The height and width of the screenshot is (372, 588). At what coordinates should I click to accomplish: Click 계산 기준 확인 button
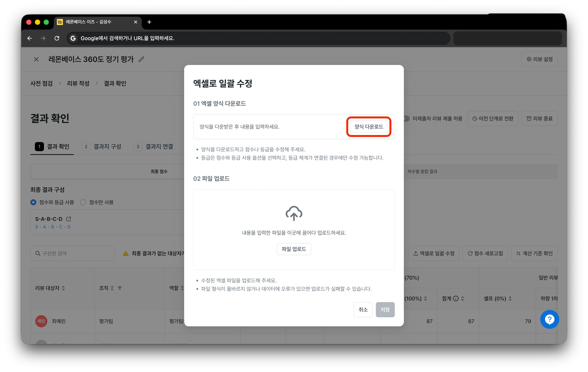coord(534,253)
